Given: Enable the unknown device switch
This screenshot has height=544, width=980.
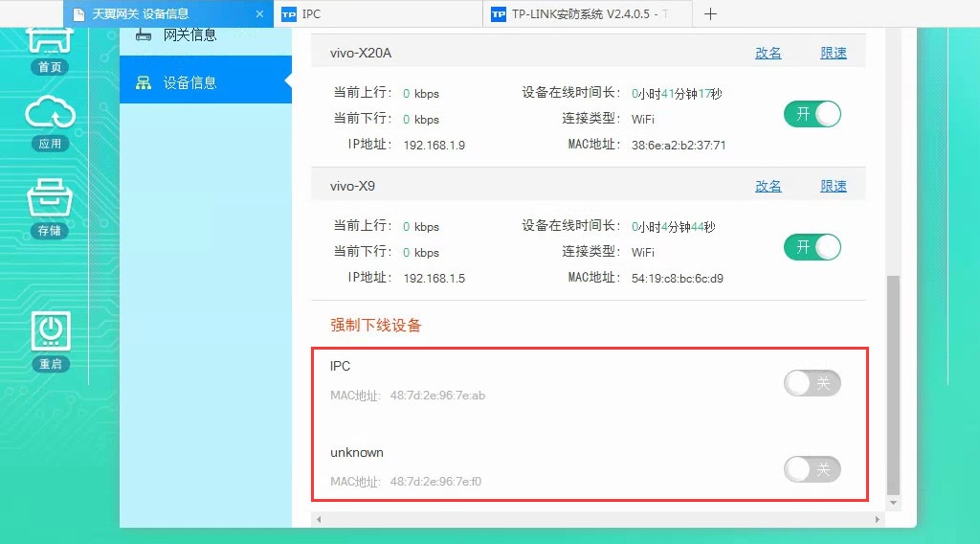Looking at the screenshot, I should [812, 468].
